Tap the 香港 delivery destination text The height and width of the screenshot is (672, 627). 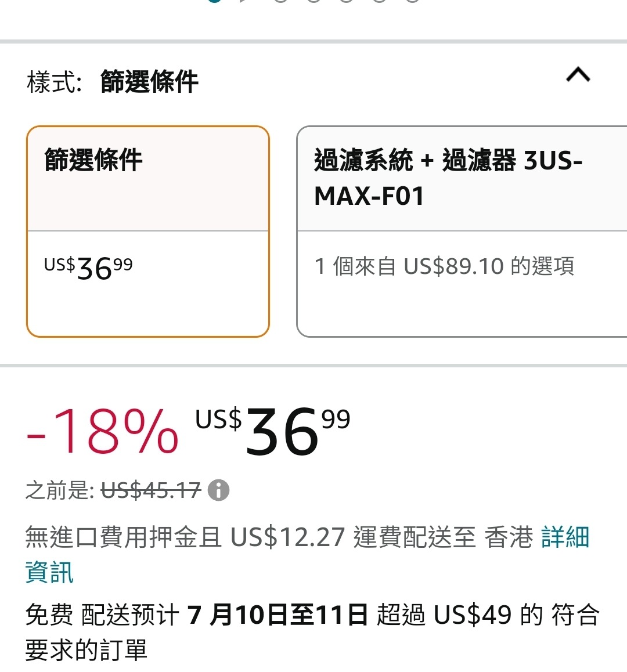(x=509, y=537)
